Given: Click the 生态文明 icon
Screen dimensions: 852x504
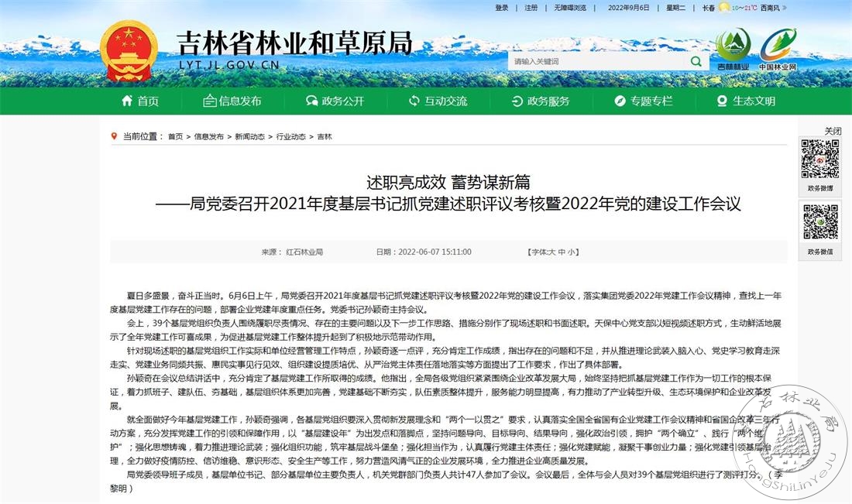Looking at the screenshot, I should click(x=722, y=101).
